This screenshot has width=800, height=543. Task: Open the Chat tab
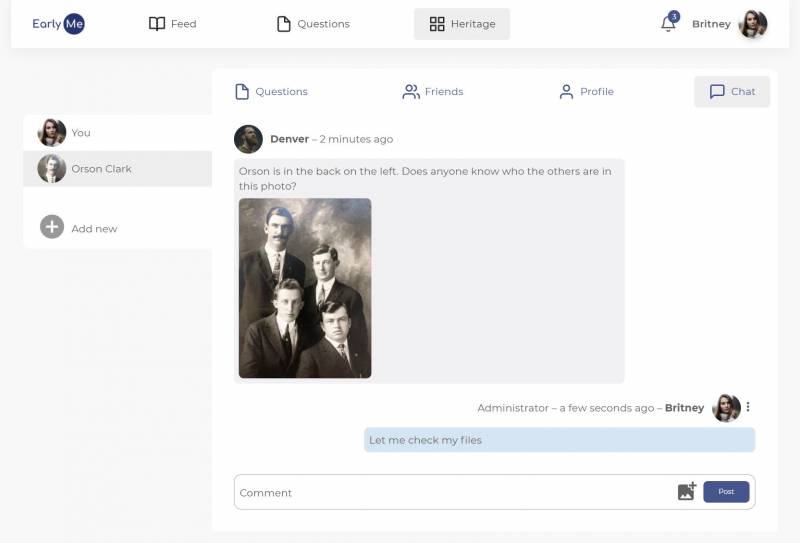732,91
